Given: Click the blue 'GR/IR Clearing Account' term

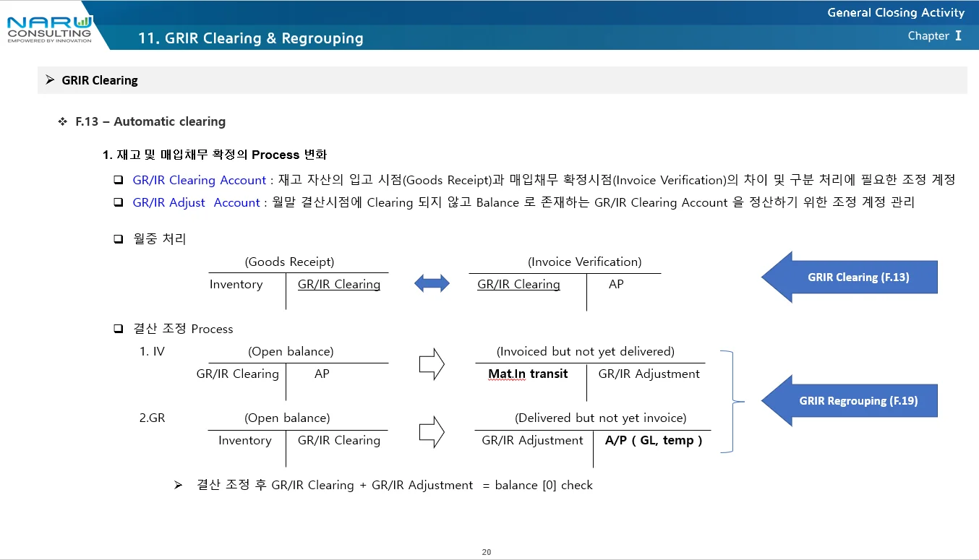Looking at the screenshot, I should 200,180.
